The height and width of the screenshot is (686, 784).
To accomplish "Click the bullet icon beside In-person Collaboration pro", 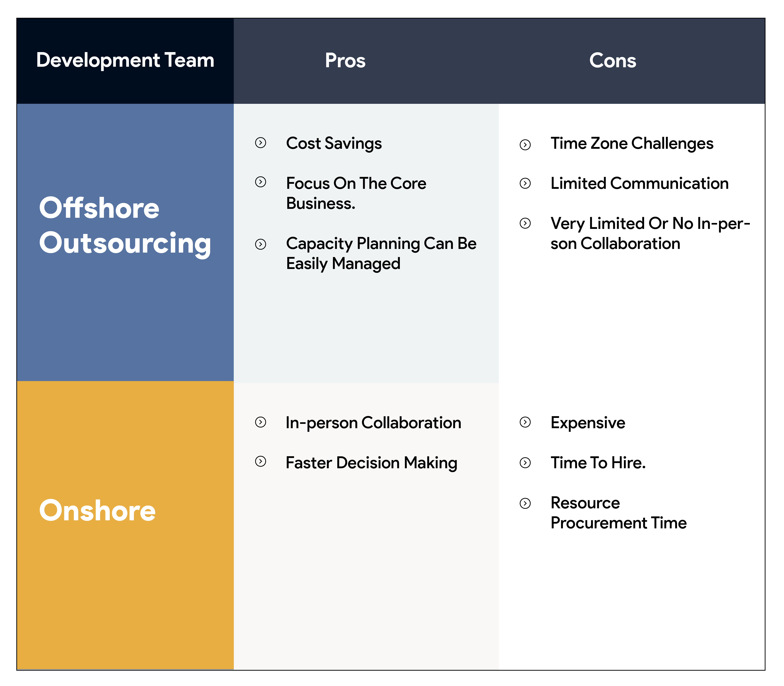I will coord(260,422).
